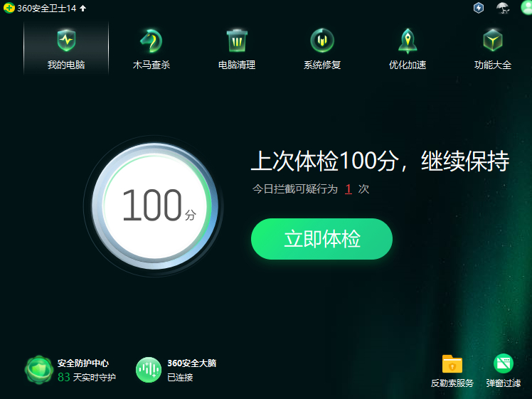Select the 我的电脑 tab label

tap(66, 65)
